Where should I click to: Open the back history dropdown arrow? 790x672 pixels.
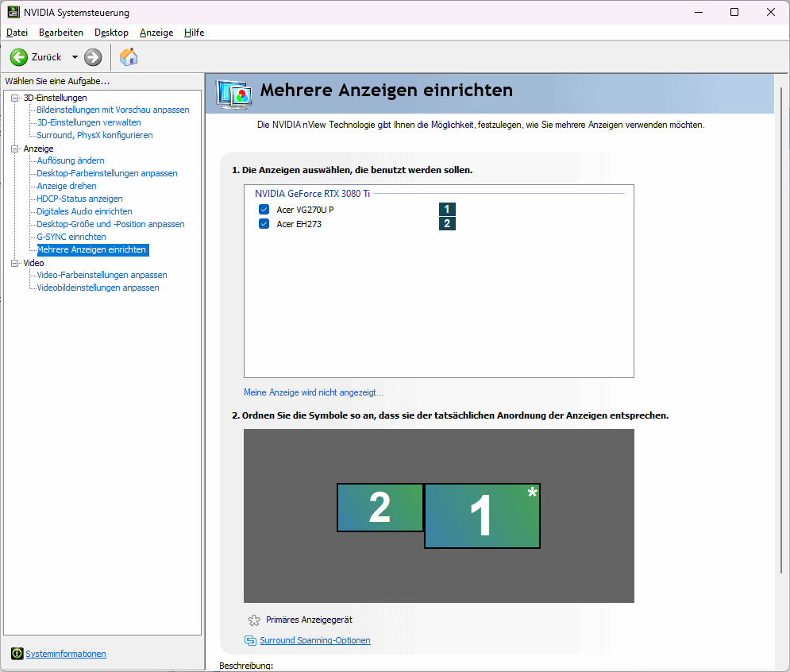(x=75, y=57)
